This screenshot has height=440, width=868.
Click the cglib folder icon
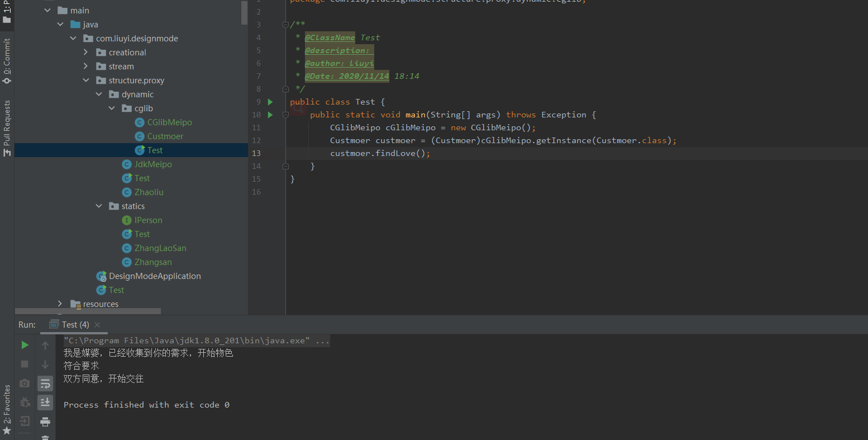click(127, 108)
